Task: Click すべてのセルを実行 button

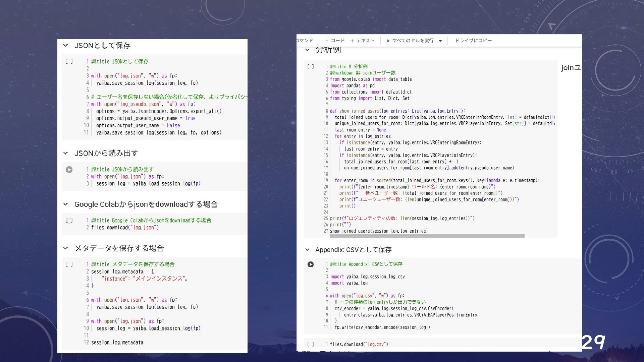Action: pos(410,41)
